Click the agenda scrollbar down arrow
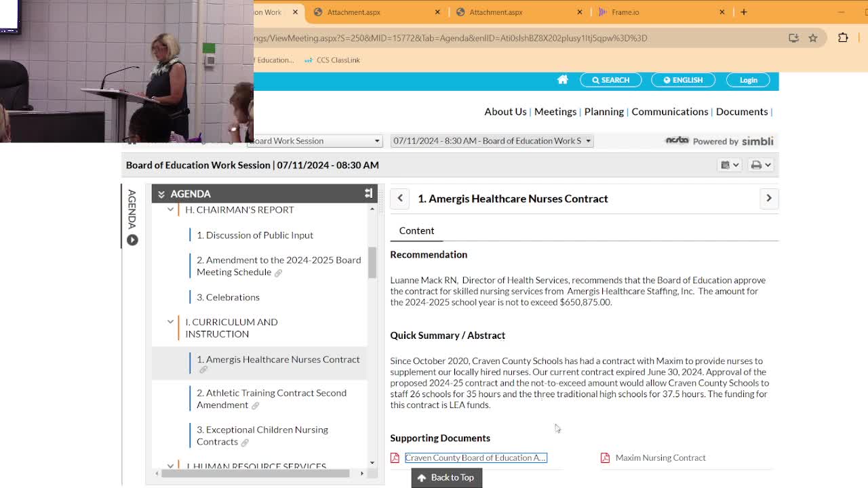 coord(372,462)
